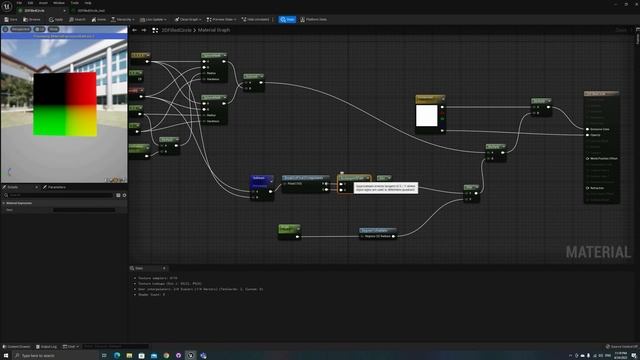Go forward in graph navigation history
The height and width of the screenshot is (360, 640).
(x=144, y=30)
